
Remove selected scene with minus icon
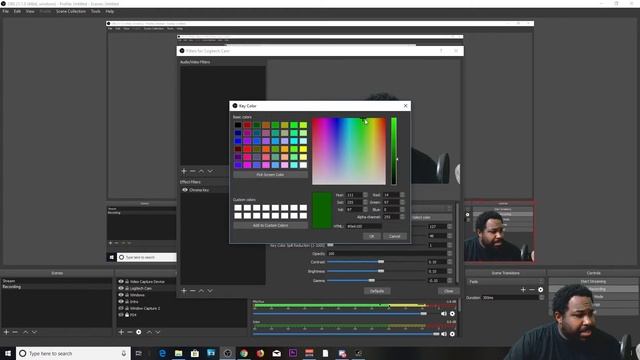tap(15, 332)
